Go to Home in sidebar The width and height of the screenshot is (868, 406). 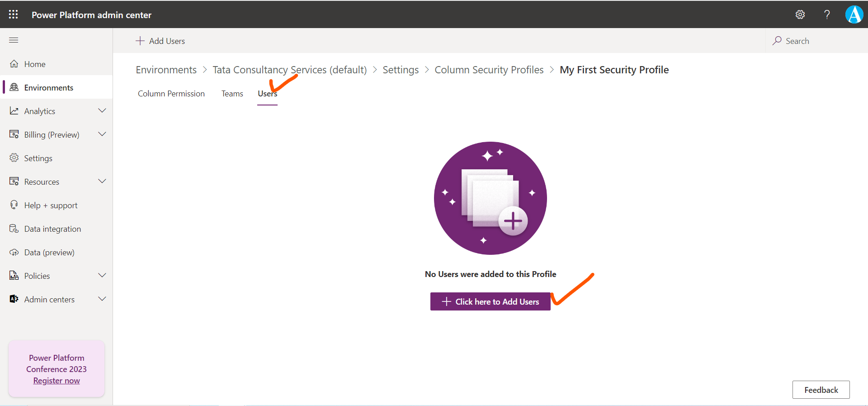pyautogui.click(x=35, y=64)
